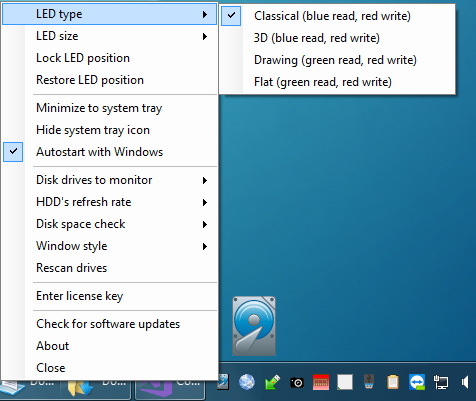Viewport: 476px width, 401px height.
Task: Expand Disk space check submenu
Action: pos(109,224)
